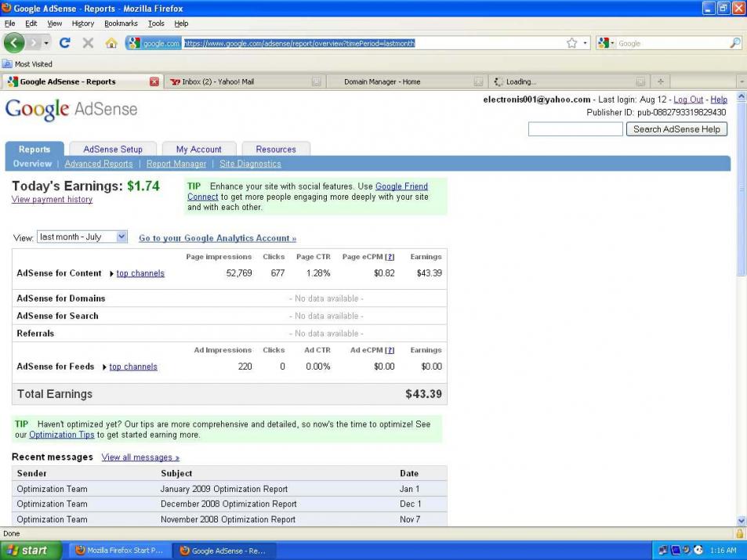Open the URL bar history dropdown
The width and height of the screenshot is (747, 560).
click(585, 43)
